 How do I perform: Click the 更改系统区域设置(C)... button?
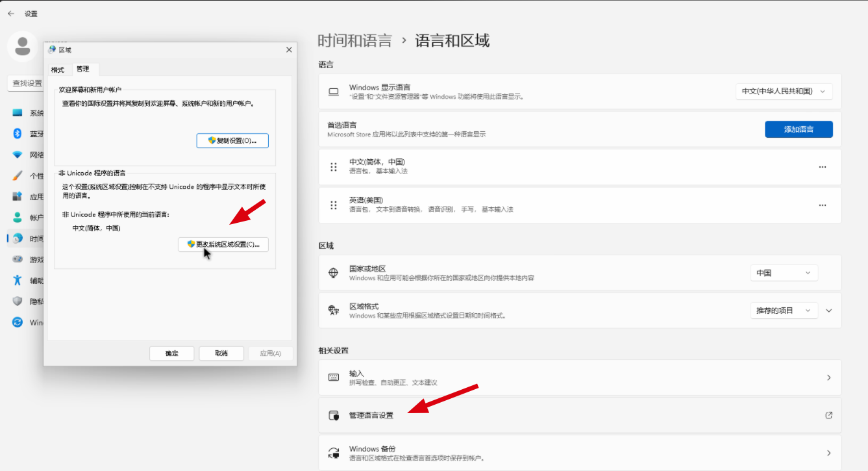(x=223, y=244)
